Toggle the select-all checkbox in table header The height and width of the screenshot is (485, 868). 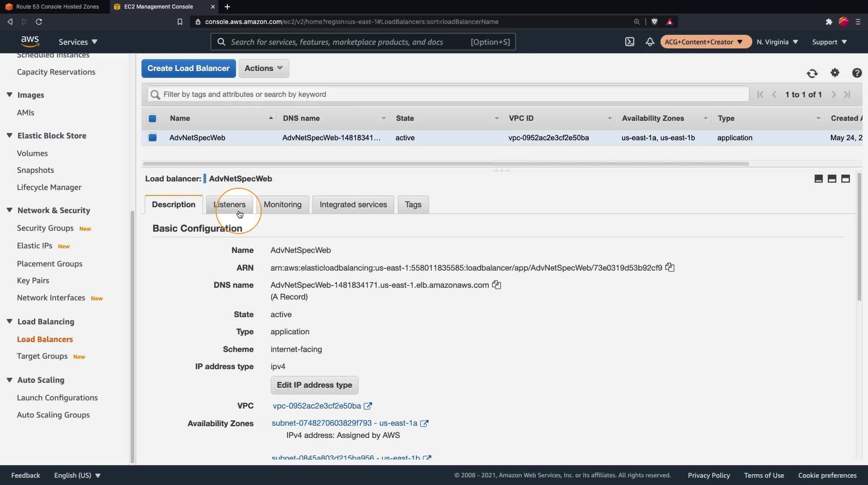[152, 119]
